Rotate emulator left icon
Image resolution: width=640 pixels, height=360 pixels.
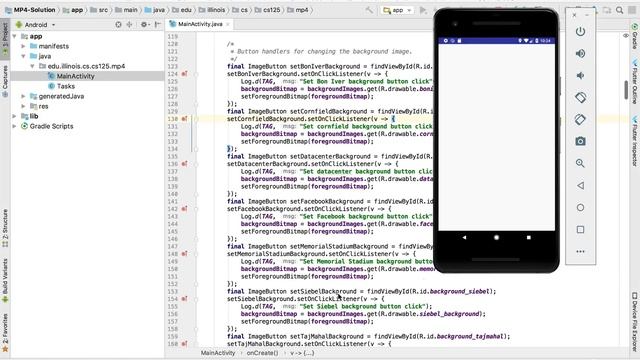(580, 98)
